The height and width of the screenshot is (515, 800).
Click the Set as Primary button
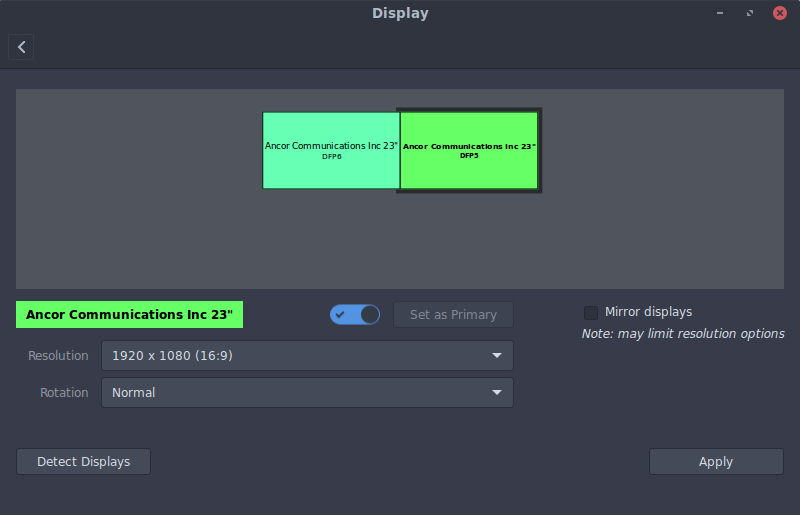pos(453,314)
